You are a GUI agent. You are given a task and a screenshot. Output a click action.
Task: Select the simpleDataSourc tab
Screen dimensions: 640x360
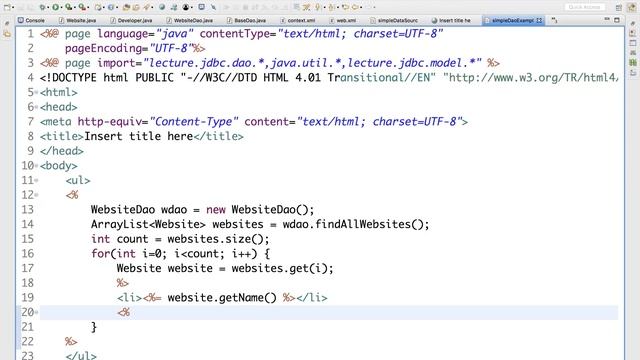tap(394, 20)
